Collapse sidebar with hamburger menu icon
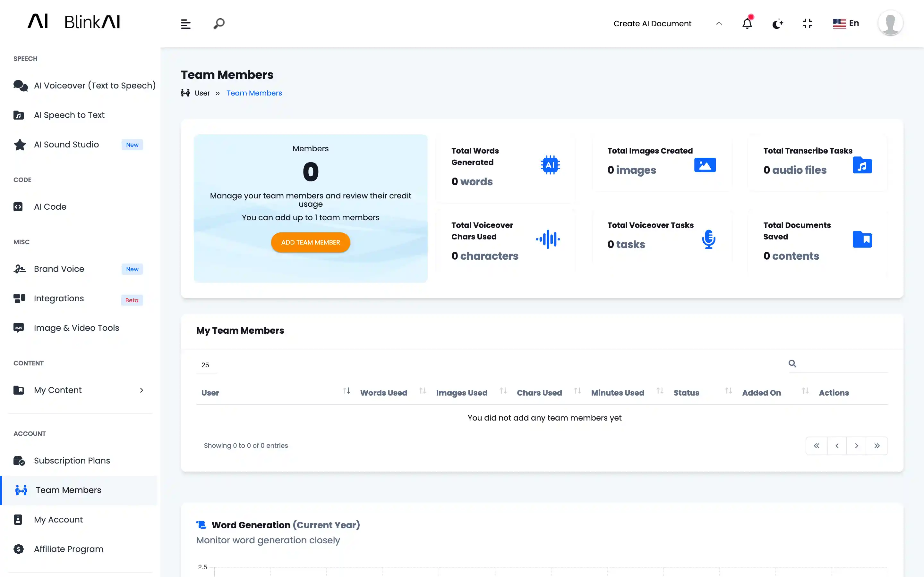 click(185, 24)
